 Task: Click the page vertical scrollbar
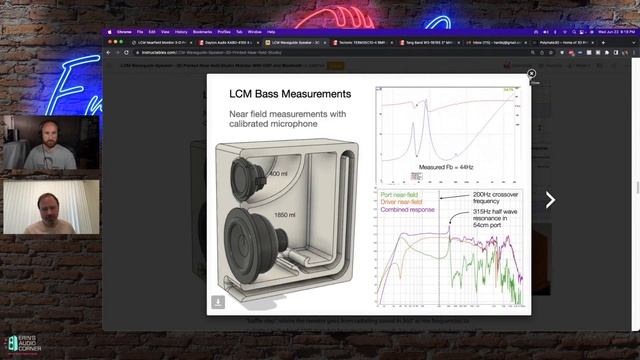[x=638, y=188]
